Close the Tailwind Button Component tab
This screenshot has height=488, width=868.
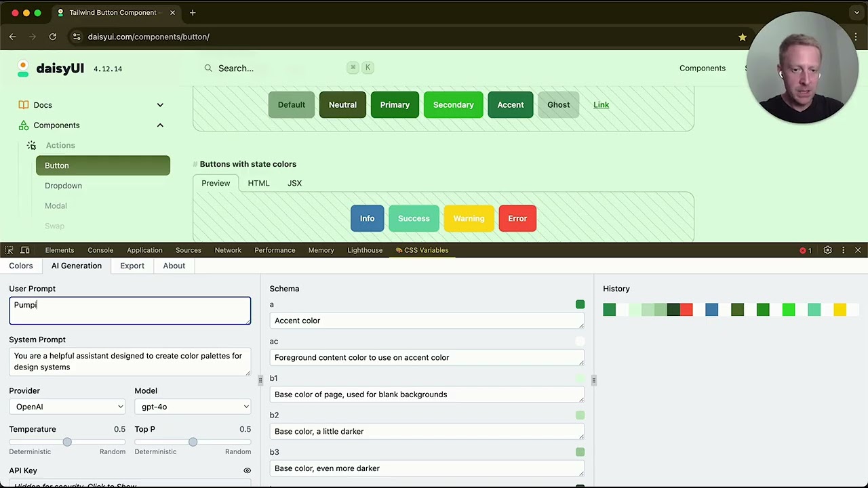click(172, 12)
